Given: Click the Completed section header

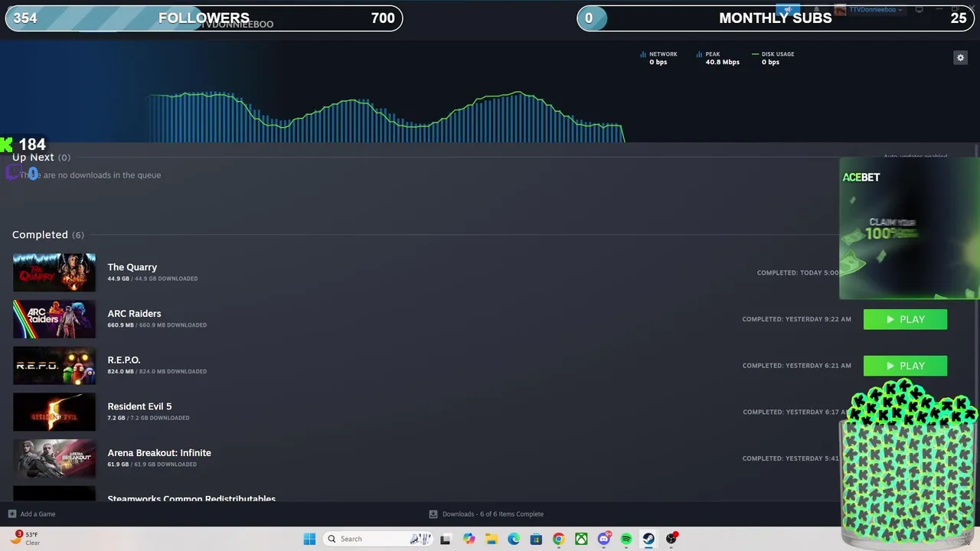Looking at the screenshot, I should (x=48, y=235).
